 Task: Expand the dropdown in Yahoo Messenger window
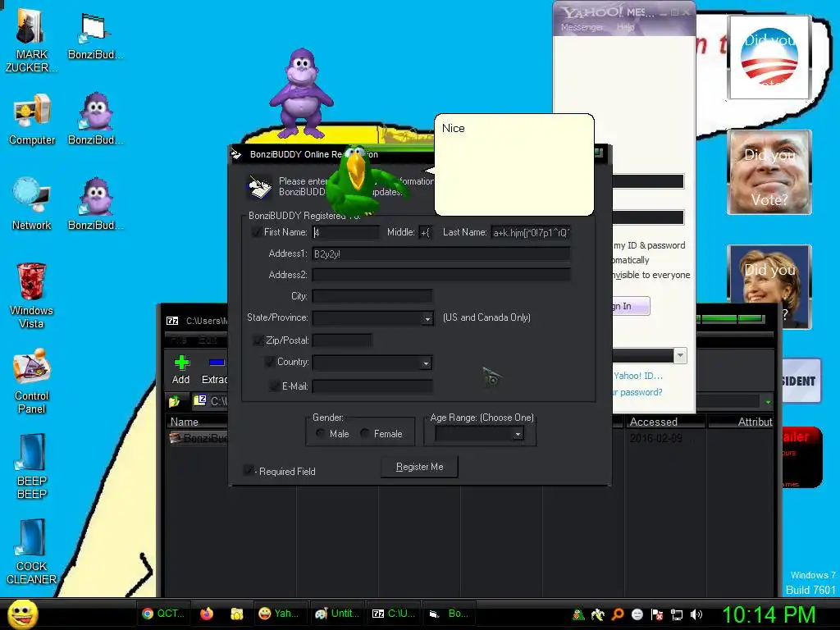coord(680,355)
